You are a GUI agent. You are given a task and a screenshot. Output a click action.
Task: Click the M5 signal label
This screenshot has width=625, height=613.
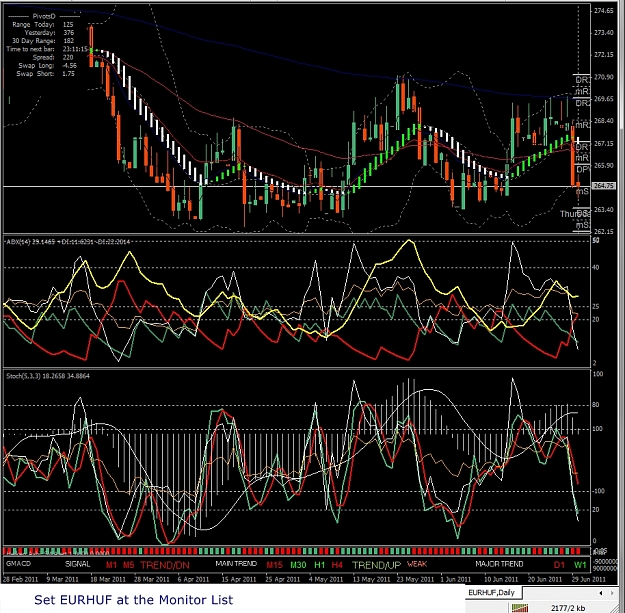[x=128, y=564]
